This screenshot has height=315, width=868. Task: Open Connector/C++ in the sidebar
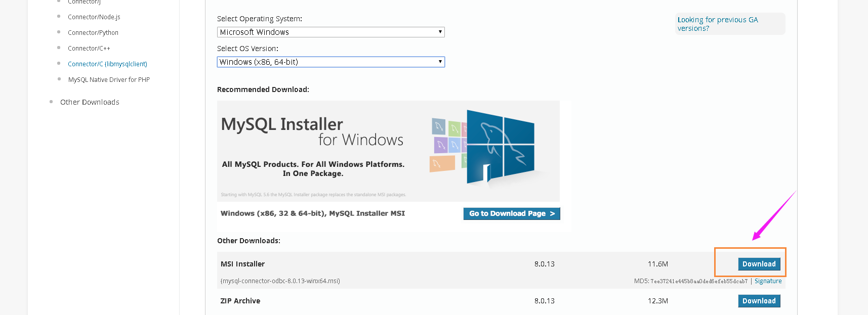pos(89,49)
